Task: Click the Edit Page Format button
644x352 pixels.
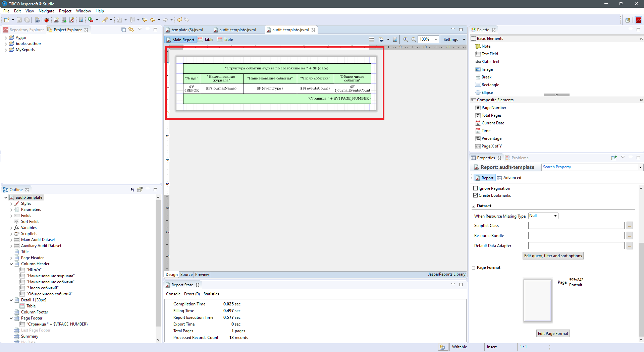Action: pyautogui.click(x=553, y=334)
